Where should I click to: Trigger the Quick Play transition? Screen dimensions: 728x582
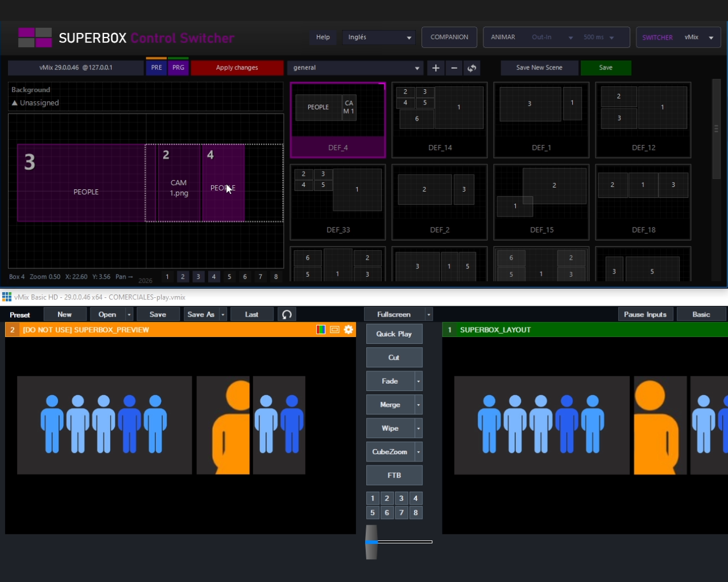coord(394,334)
